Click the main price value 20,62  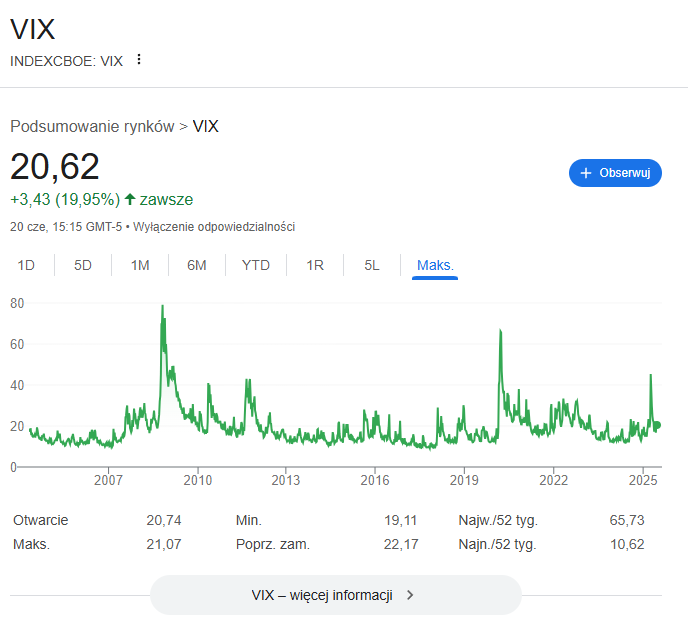pos(55,167)
